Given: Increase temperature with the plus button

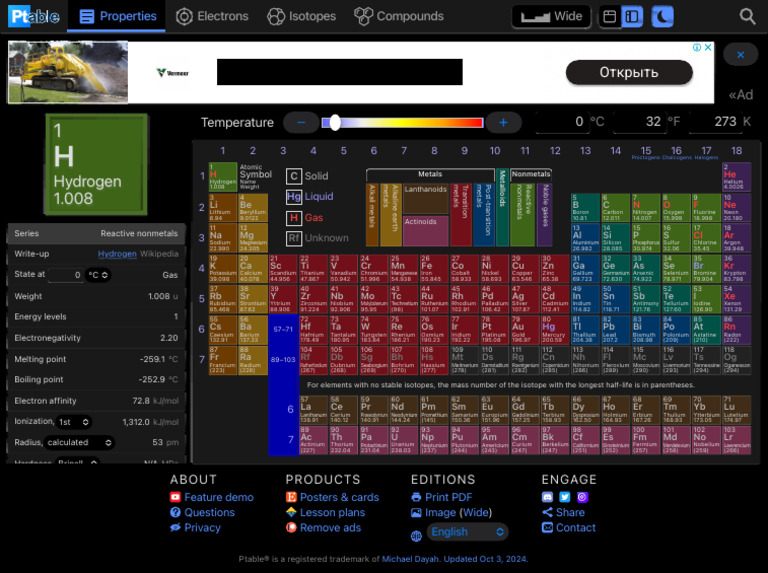Looking at the screenshot, I should click(x=503, y=122).
